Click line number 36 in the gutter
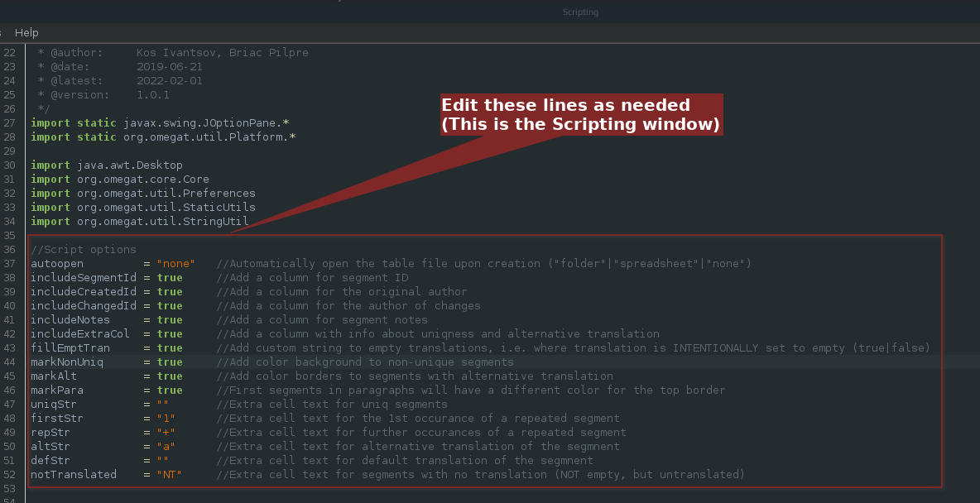 pos(10,250)
